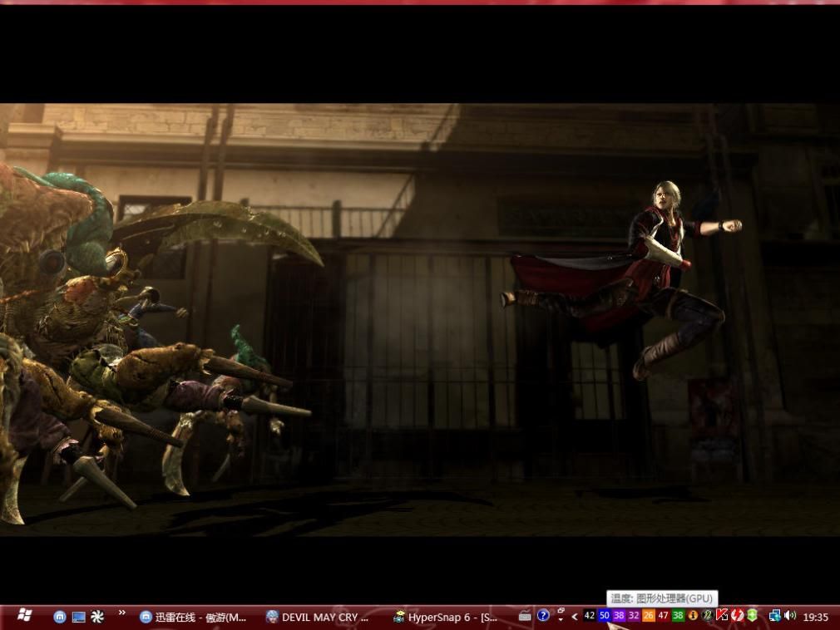
Task: Click the purple temperature reading 32
Action: tap(633, 616)
